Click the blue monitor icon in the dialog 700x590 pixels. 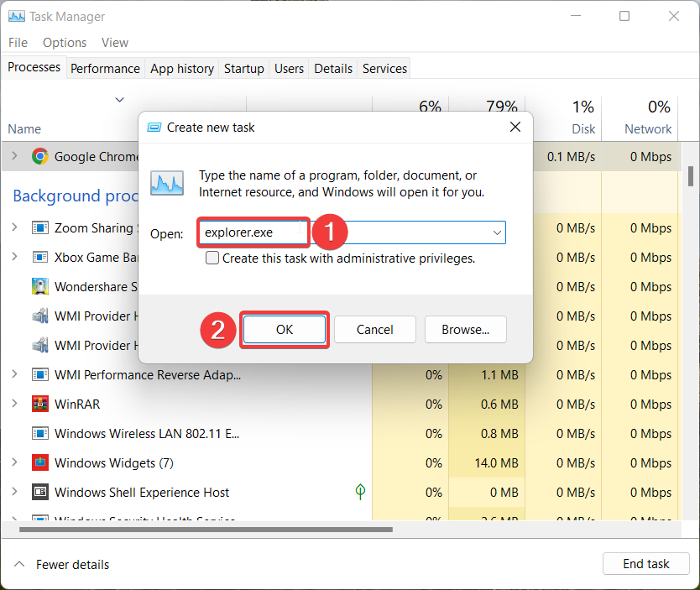pyautogui.click(x=166, y=182)
